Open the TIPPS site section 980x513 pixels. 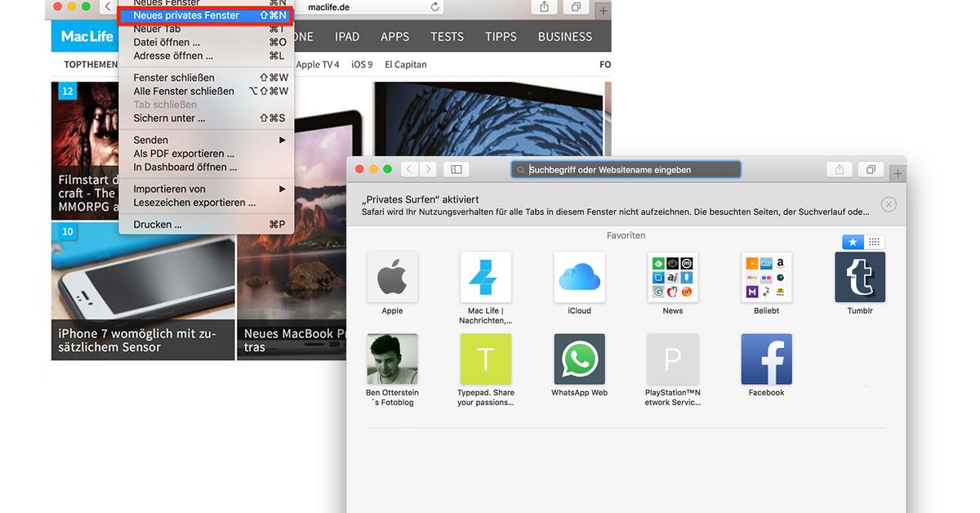pyautogui.click(x=501, y=37)
